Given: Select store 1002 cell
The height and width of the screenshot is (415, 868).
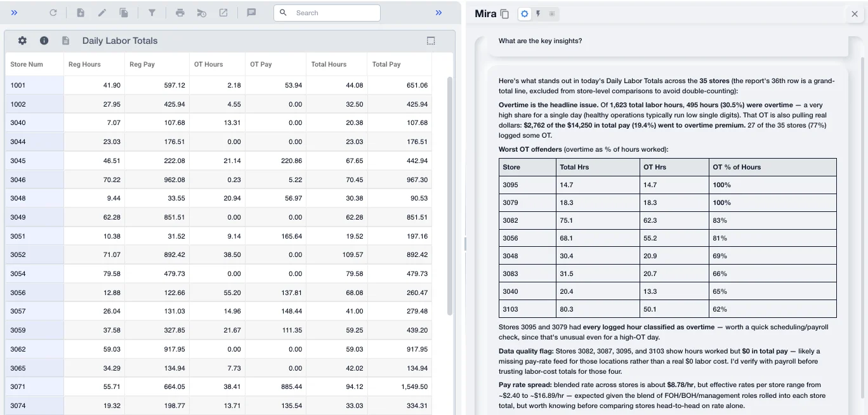Looking at the screenshot, I should pyautogui.click(x=35, y=104).
